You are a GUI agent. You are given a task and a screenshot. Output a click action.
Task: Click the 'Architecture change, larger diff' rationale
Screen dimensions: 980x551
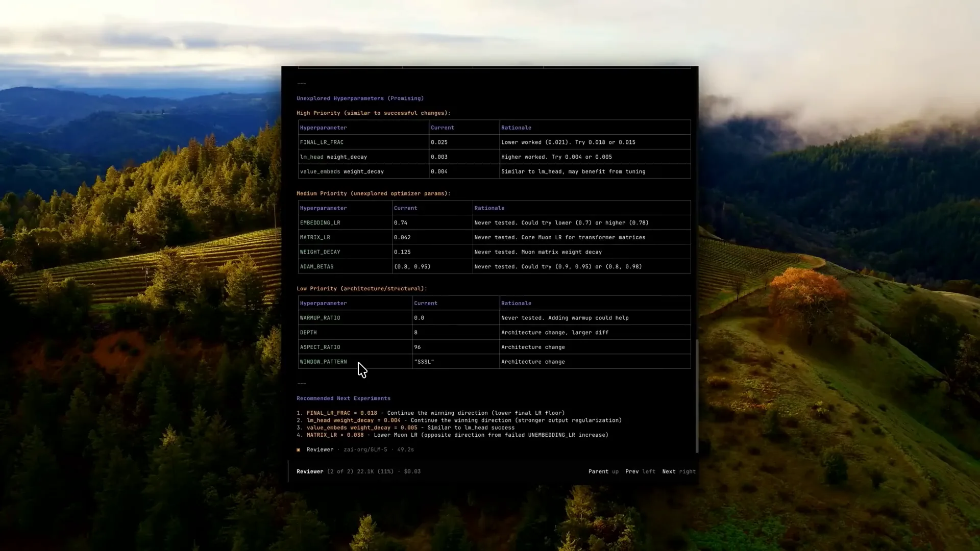click(555, 333)
